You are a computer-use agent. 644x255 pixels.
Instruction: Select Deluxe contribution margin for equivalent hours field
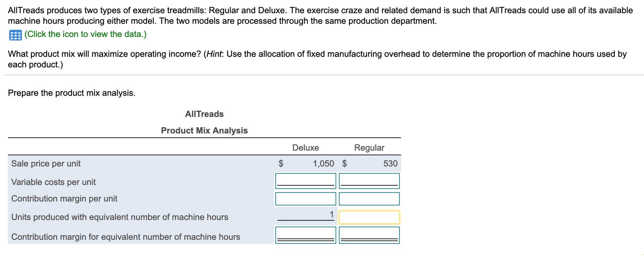[x=305, y=235]
